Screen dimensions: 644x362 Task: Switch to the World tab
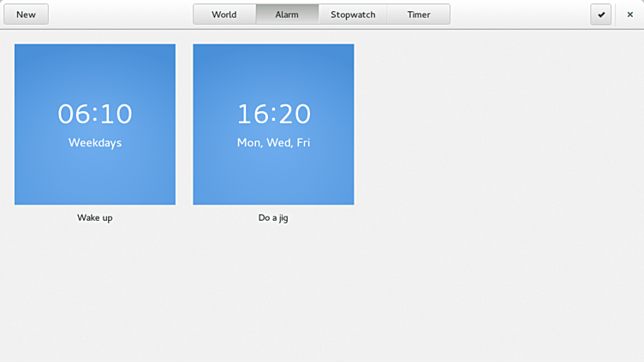pos(224,15)
